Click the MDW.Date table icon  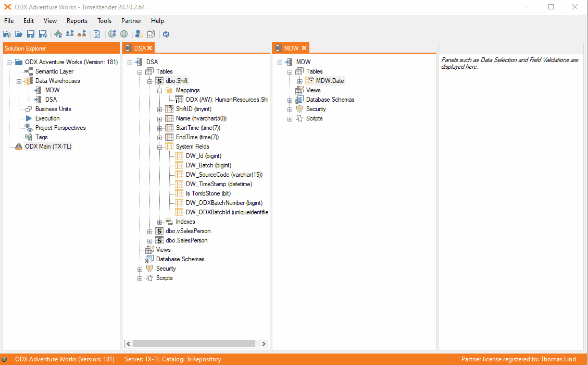pos(309,81)
